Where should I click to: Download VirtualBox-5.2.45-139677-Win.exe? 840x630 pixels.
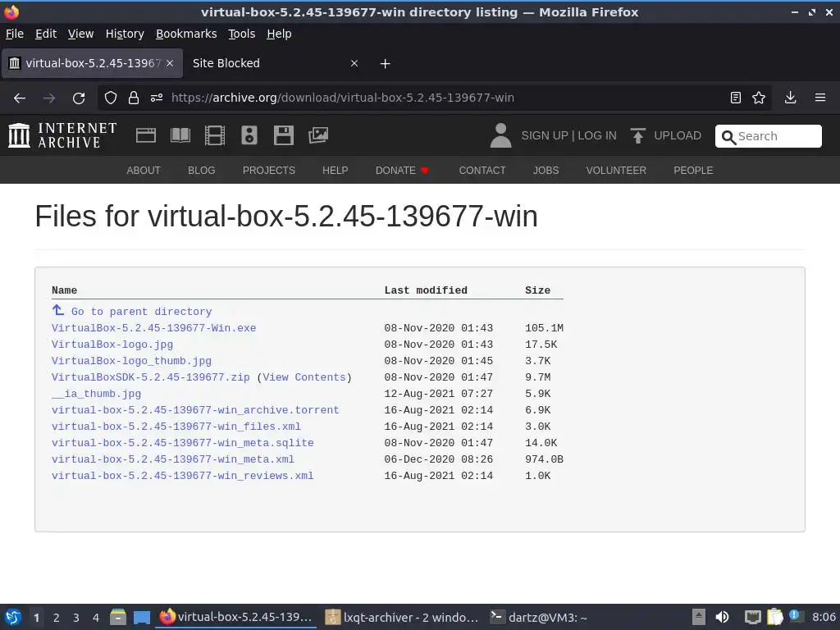(153, 328)
